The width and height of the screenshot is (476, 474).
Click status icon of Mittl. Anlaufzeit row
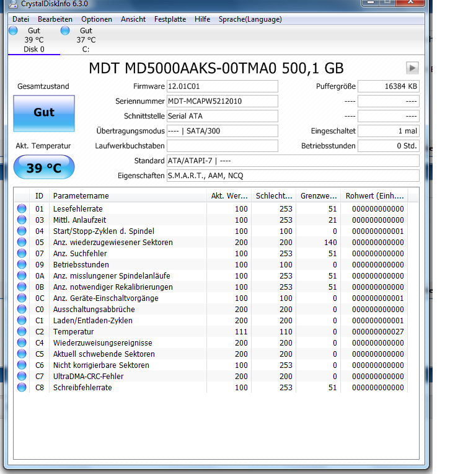[x=22, y=220]
